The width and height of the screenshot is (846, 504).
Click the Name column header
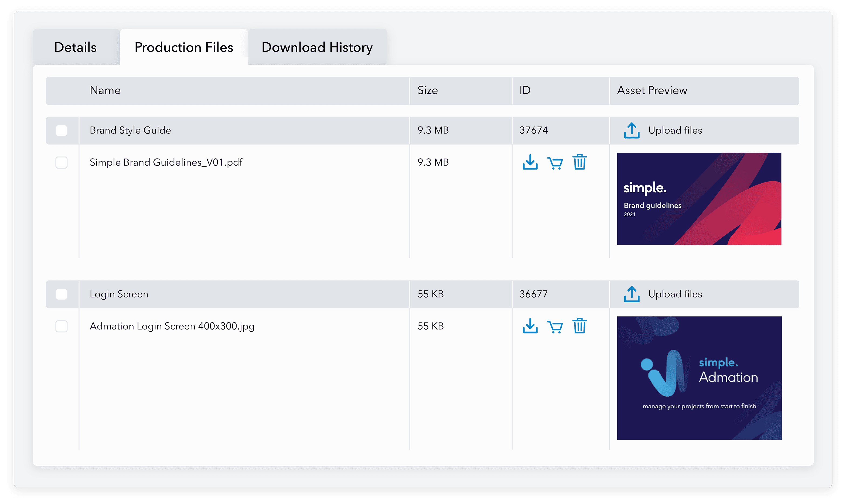105,90
